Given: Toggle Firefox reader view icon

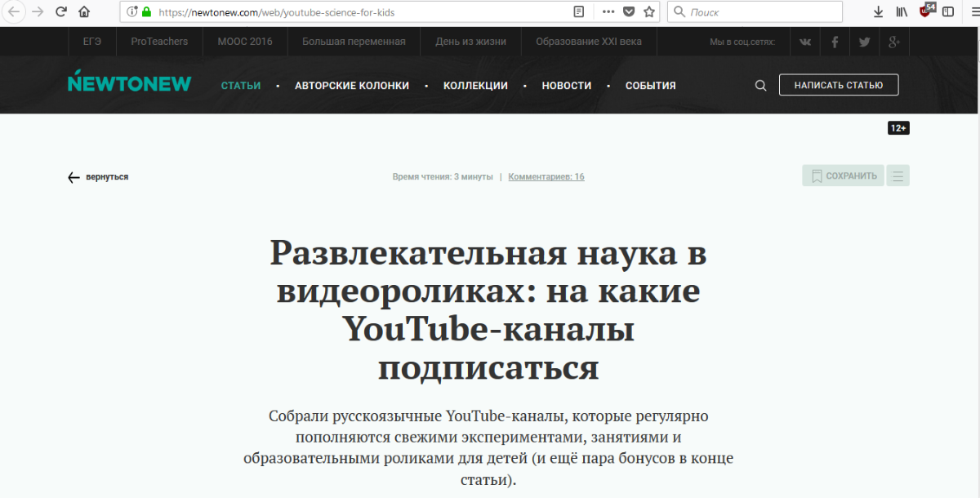Looking at the screenshot, I should coord(579,12).
